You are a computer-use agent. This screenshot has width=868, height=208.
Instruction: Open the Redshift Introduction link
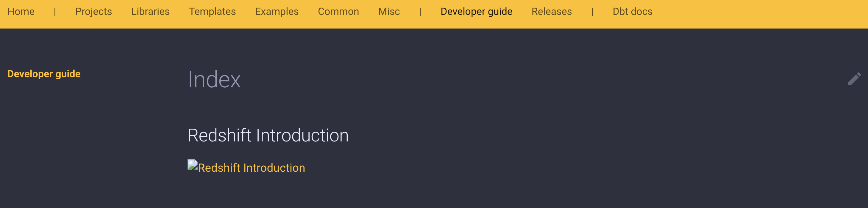[252, 167]
